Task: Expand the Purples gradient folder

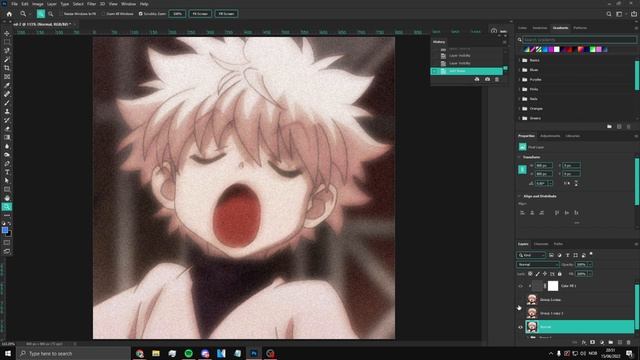Action: 520,80
